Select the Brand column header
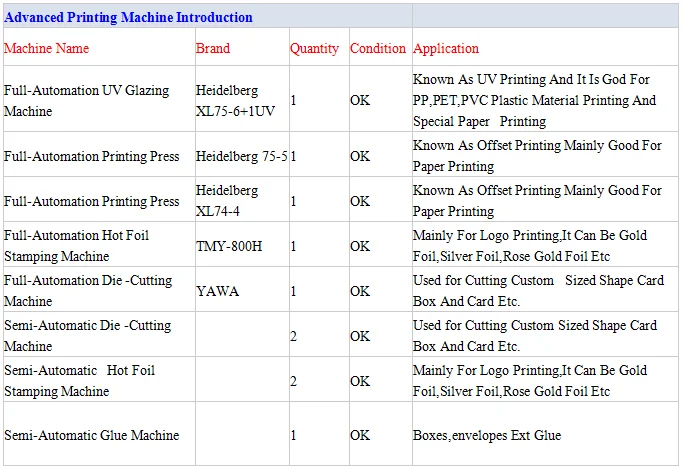This screenshot has height=469, width=683. (x=213, y=48)
